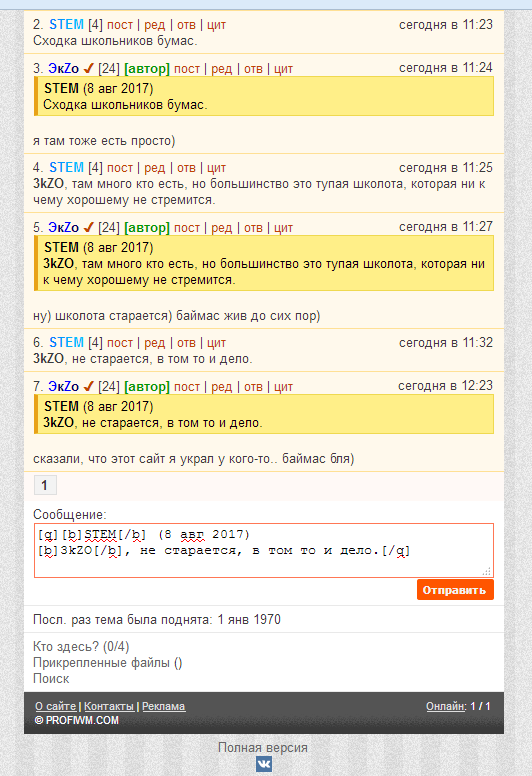Click цит quote link in post 2

[216, 25]
